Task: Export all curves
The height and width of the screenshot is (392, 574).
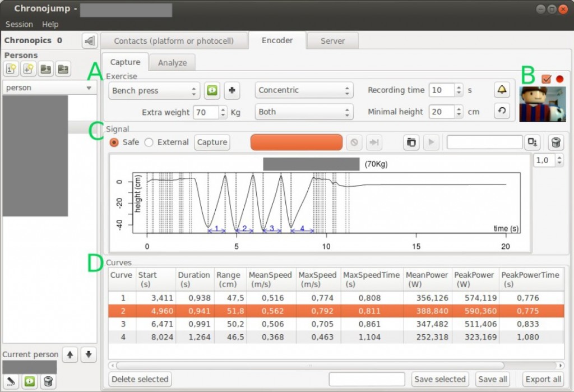Action: coord(543,379)
